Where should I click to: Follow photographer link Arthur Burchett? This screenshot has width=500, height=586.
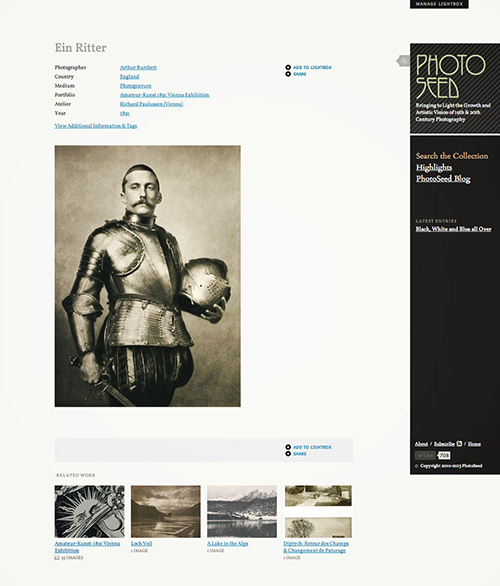point(138,67)
